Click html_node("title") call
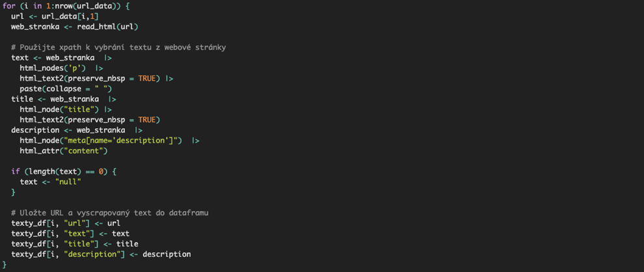The height and width of the screenshot is (272, 644). pyautogui.click(x=59, y=109)
